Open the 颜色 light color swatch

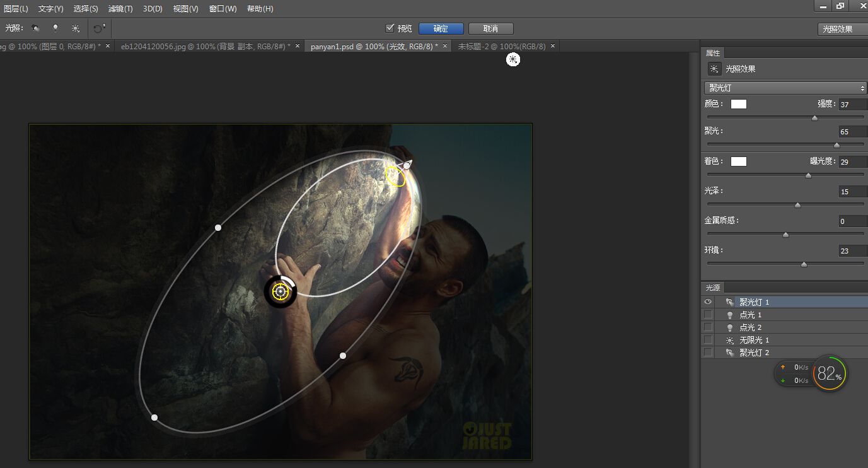[x=739, y=104]
